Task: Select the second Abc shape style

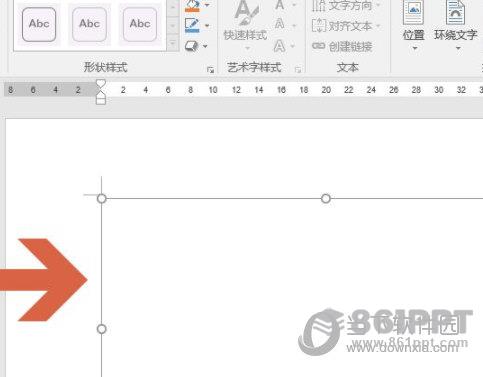Action: coord(89,24)
